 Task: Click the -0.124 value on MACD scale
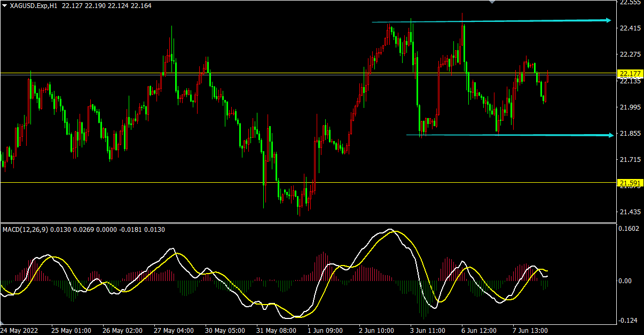[x=628, y=321]
